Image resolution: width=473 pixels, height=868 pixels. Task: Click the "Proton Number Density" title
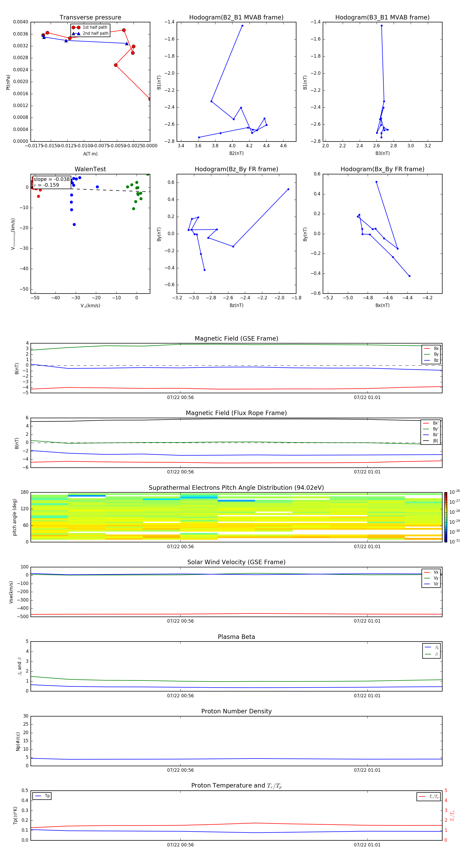coord(236,711)
